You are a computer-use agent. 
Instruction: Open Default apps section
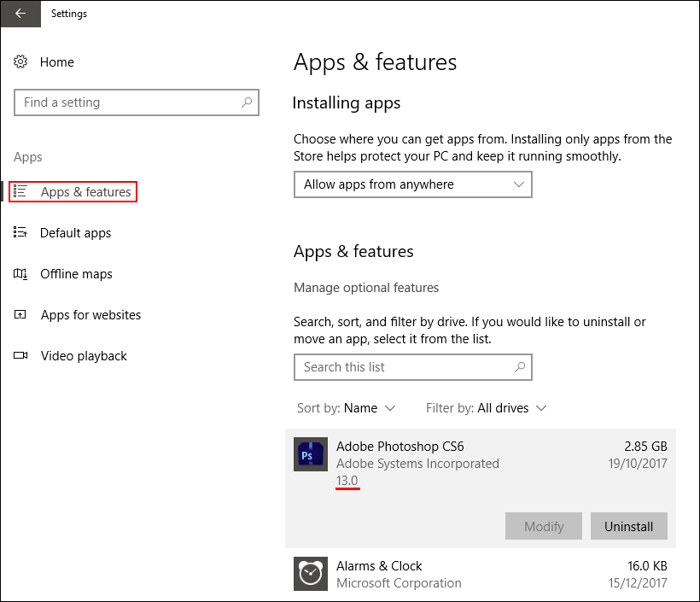pyautogui.click(x=75, y=233)
